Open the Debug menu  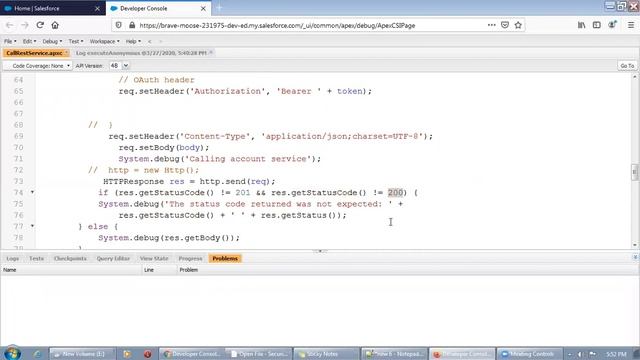pos(52,41)
